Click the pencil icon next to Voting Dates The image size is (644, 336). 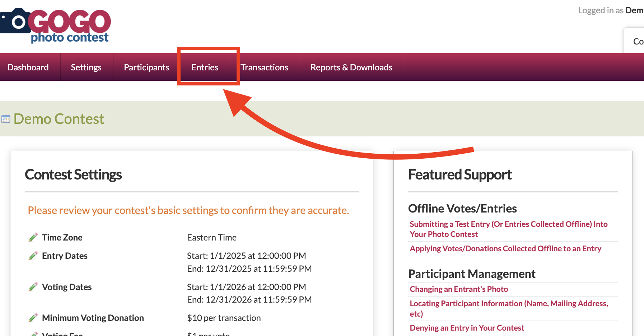point(33,287)
